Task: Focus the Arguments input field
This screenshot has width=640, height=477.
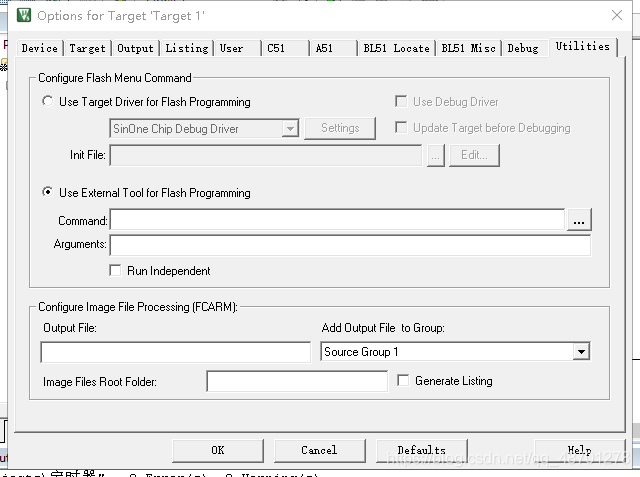Action: tap(350, 245)
